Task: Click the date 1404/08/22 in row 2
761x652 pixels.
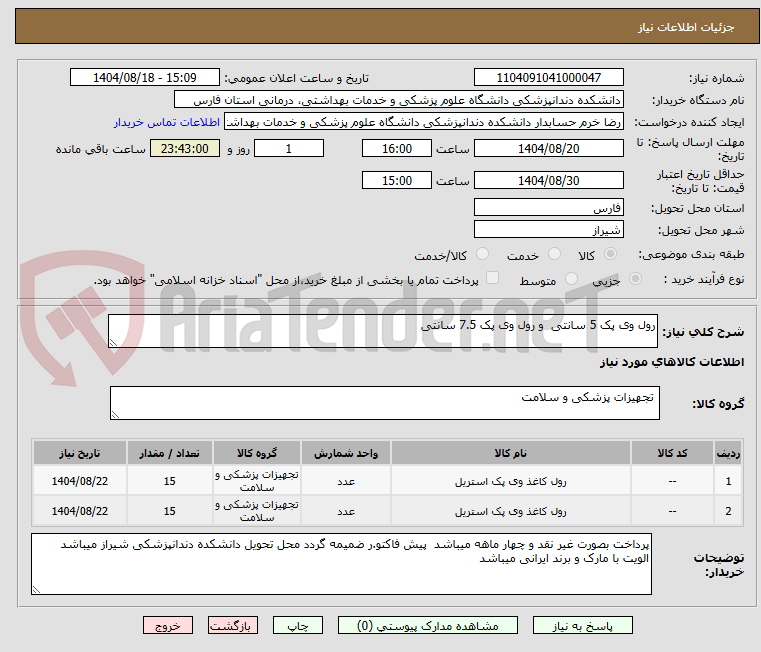Action: tap(80, 511)
